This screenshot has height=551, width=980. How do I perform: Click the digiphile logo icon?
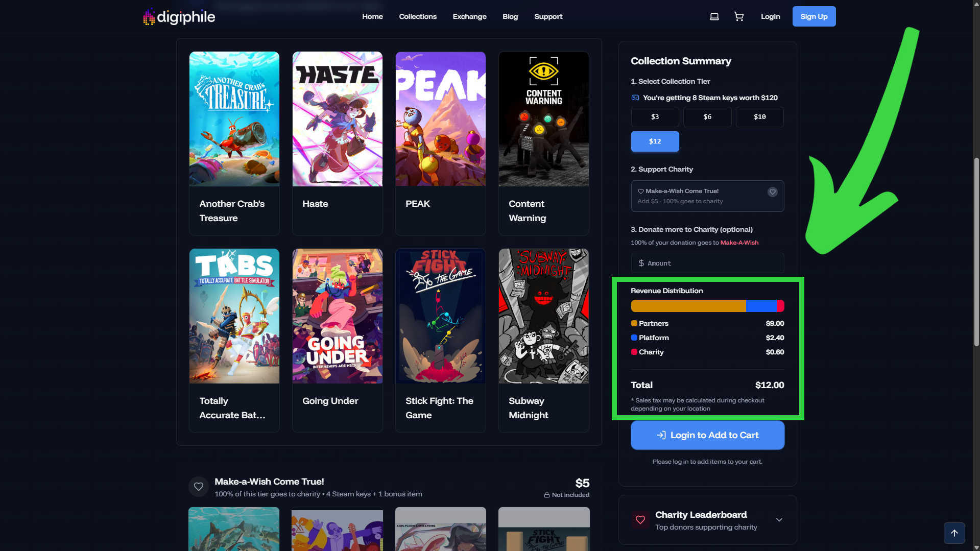[149, 17]
